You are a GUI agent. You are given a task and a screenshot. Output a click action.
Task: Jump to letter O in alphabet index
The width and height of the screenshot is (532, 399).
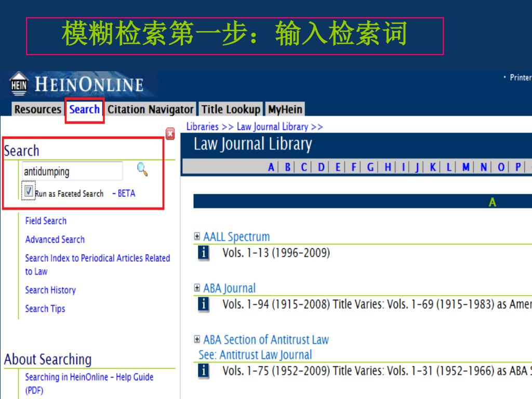tap(501, 167)
